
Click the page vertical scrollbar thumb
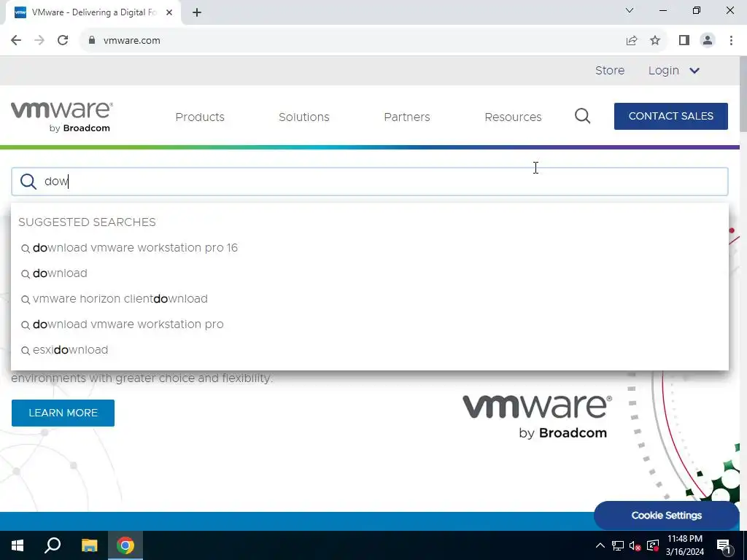(x=743, y=94)
